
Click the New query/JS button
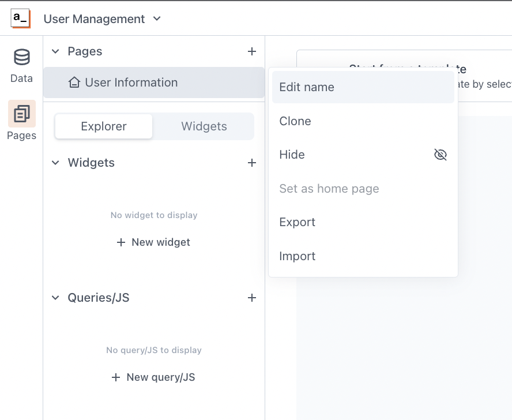coord(153,377)
